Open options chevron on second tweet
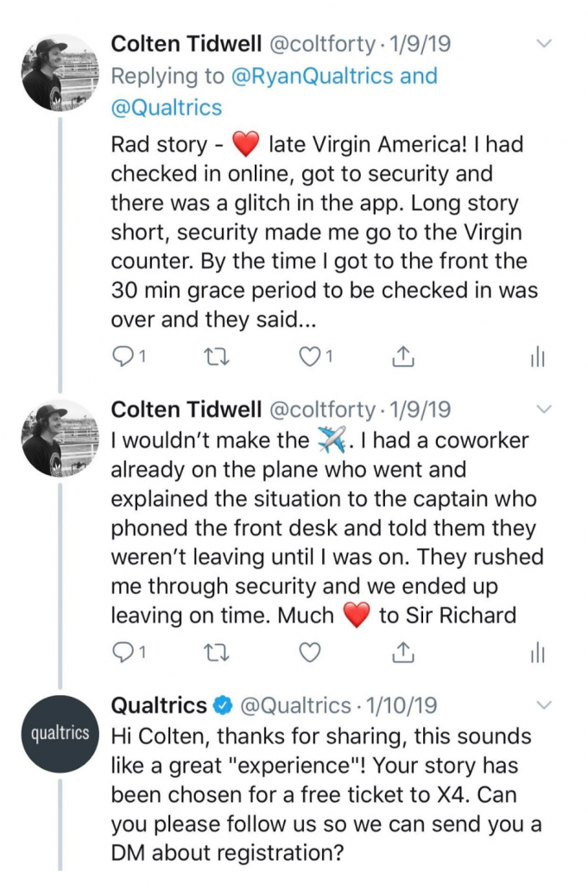Screen dimensions: 588x884 tap(543, 409)
